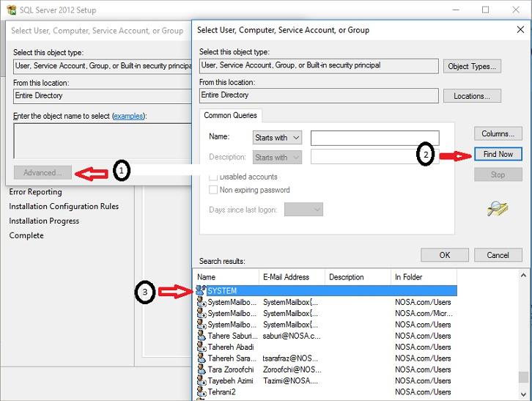
Task: Open the examples link
Action: pos(128,116)
